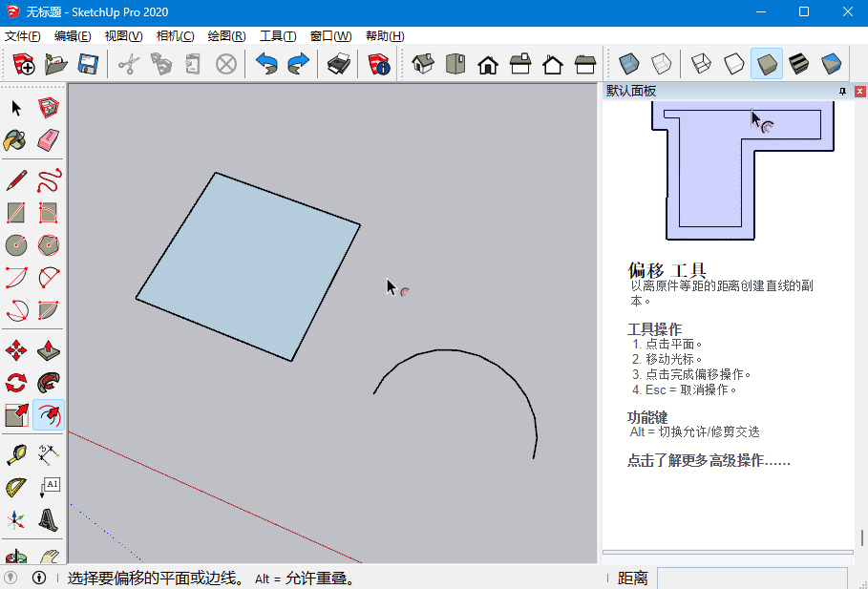Open Model Info from the toolbar

point(379,64)
